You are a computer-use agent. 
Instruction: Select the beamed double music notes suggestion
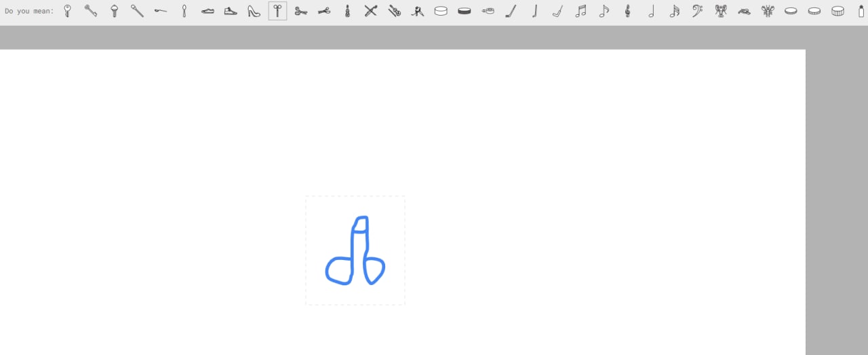click(x=580, y=11)
